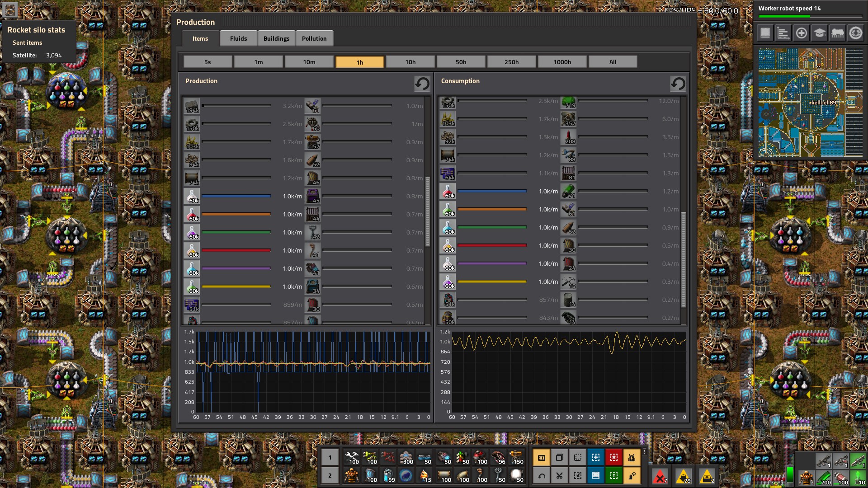Image resolution: width=868 pixels, height=488 pixels.
Task: Select the 1000h time range
Action: 562,62
